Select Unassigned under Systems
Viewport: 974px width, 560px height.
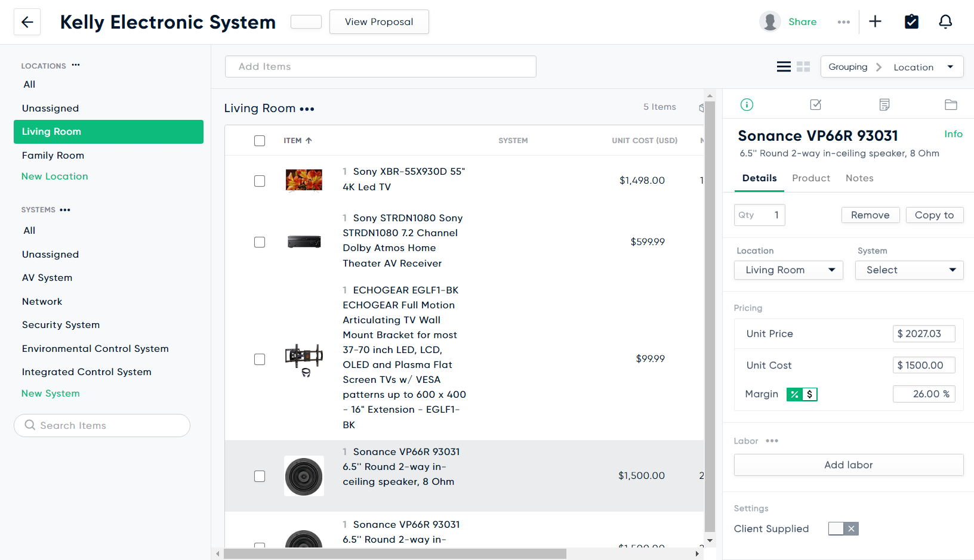[50, 255]
